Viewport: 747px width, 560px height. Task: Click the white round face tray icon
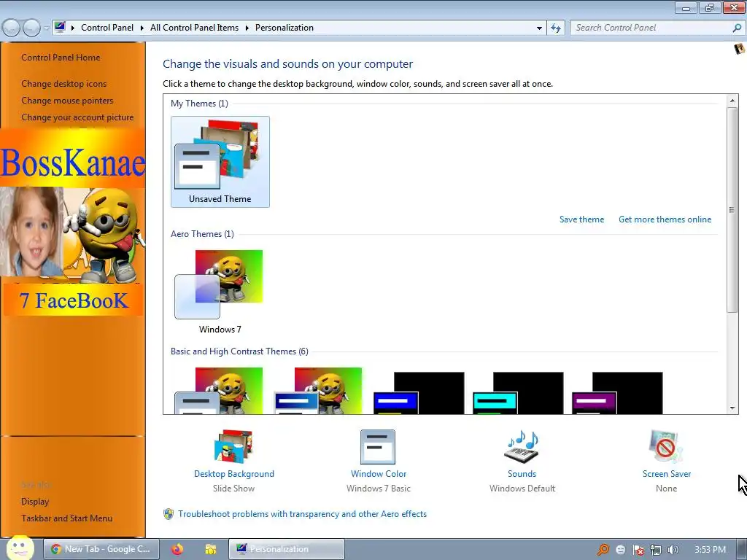tap(621, 550)
